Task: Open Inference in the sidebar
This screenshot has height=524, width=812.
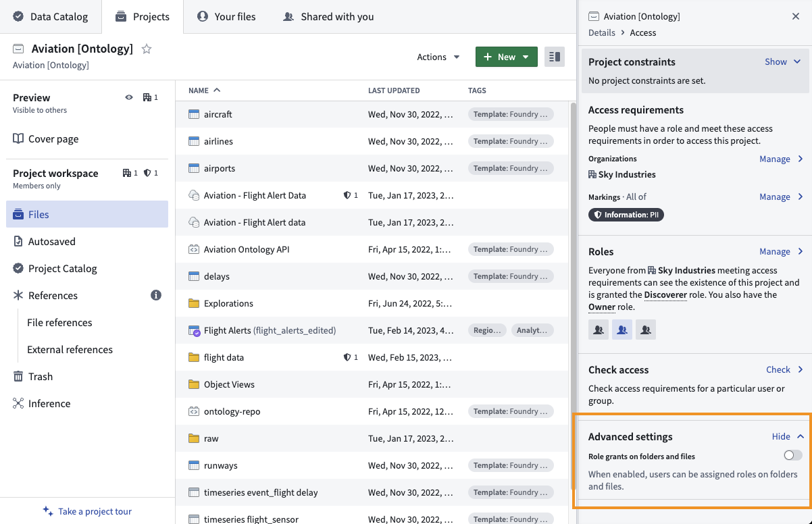Action: point(87,403)
